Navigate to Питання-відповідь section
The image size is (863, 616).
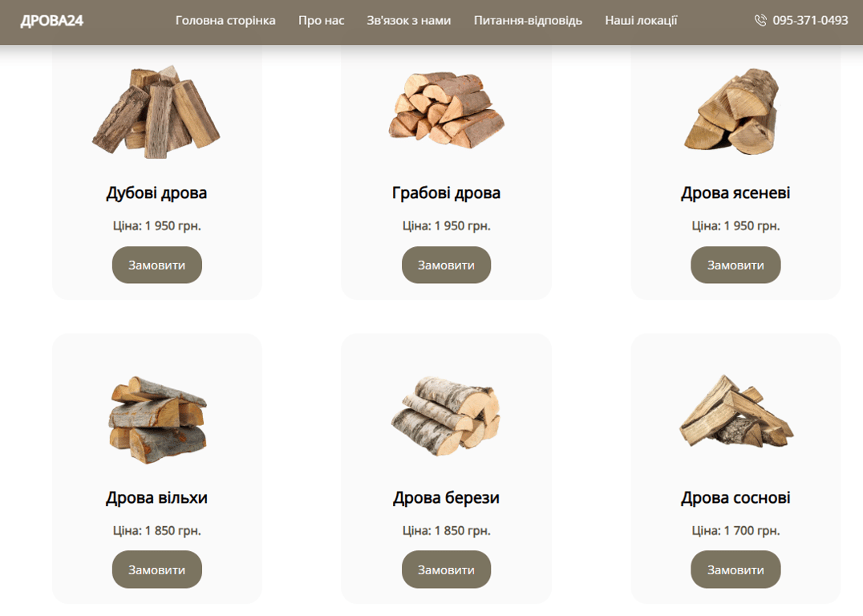[528, 20]
